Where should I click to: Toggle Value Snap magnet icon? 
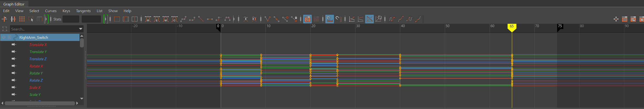(338, 19)
